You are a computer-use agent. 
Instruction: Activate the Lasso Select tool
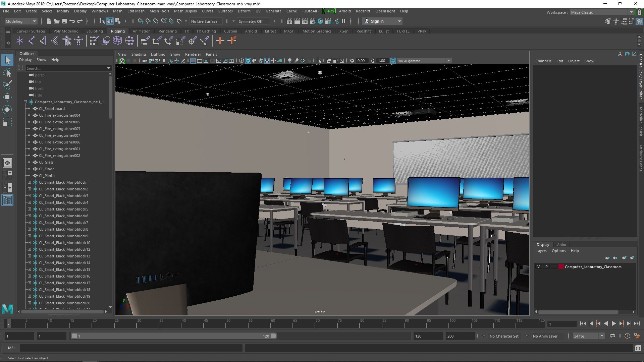pos(7,72)
